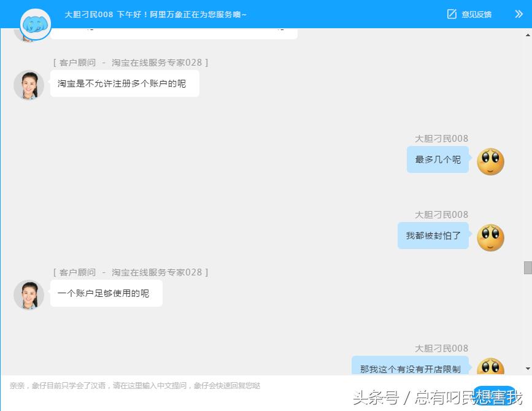Expand the panel using the double-chevron icon
This screenshot has height=411, width=532.
pyautogui.click(x=519, y=13)
